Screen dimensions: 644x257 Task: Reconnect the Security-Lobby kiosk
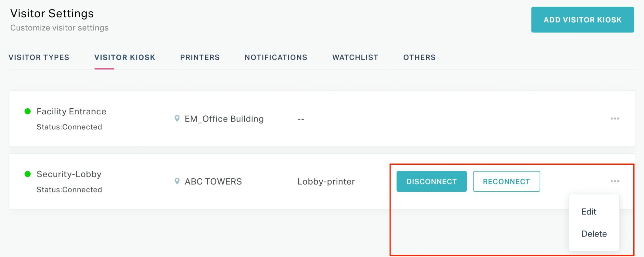click(506, 181)
